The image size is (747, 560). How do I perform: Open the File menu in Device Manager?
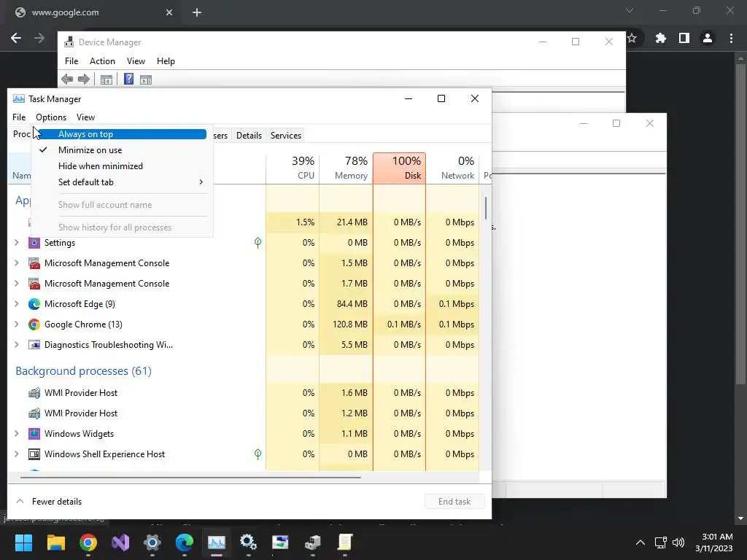point(71,61)
